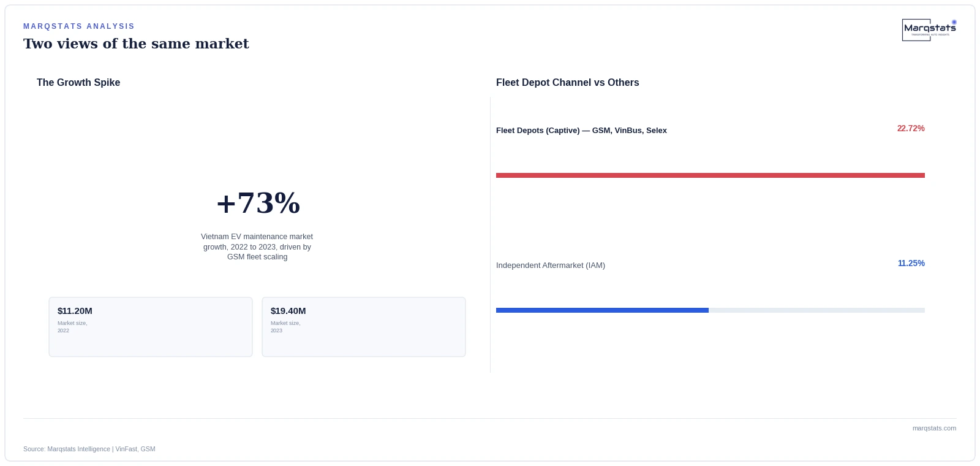The height and width of the screenshot is (466, 980).
Task: Click the 22.72% value label
Action: click(911, 128)
